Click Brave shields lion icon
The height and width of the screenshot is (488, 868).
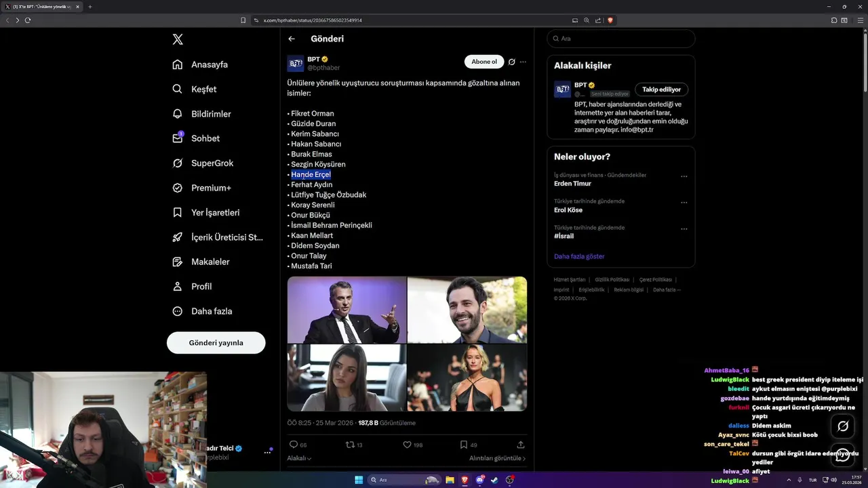610,20
